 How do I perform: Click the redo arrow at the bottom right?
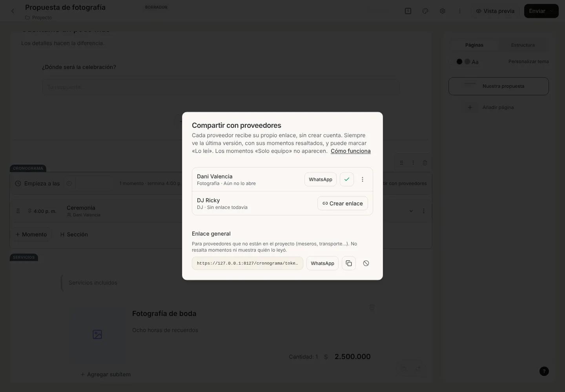click(x=418, y=369)
